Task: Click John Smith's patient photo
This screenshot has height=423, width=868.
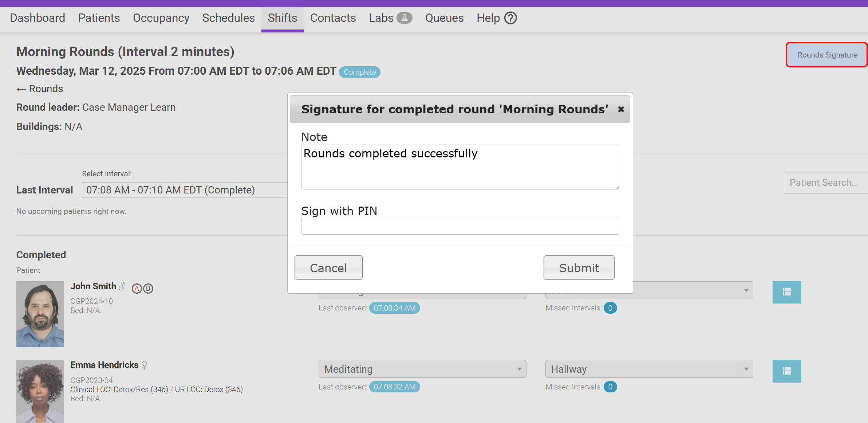Action: click(x=40, y=314)
